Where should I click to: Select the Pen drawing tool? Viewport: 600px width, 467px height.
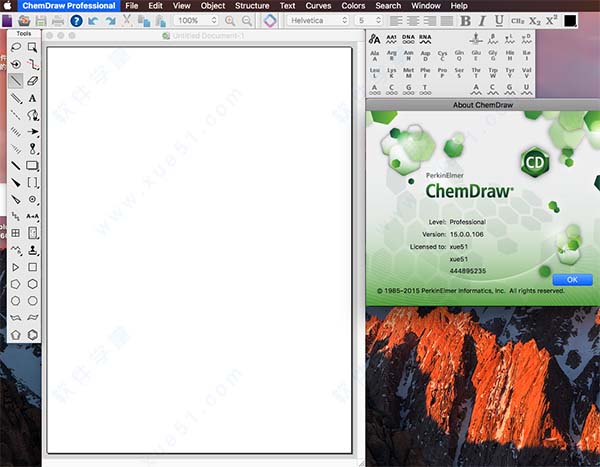33,115
